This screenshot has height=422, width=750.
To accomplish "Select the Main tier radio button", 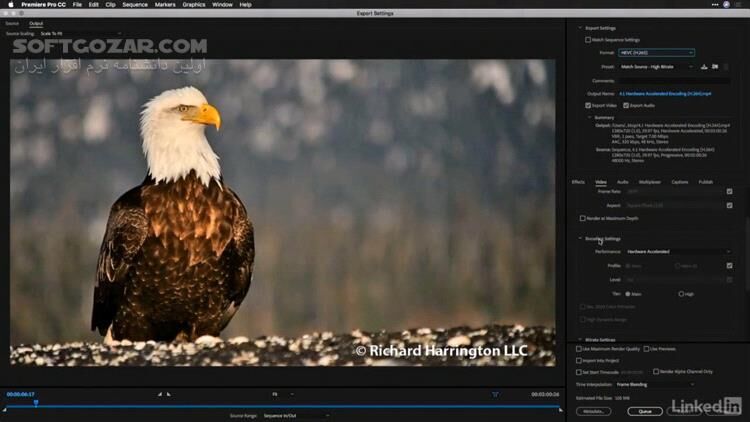I will (x=628, y=294).
